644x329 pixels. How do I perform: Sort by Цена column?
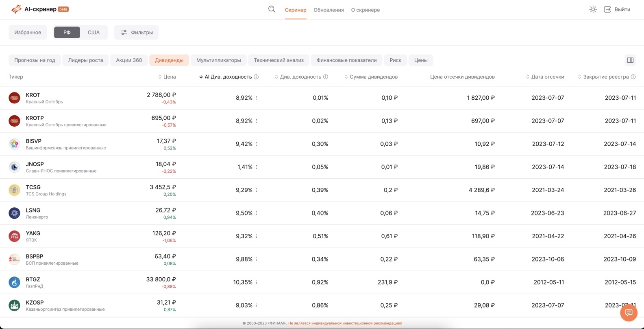(167, 77)
